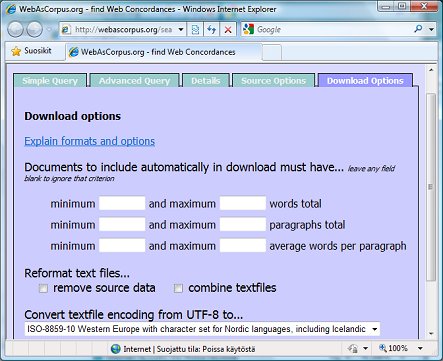The height and width of the screenshot is (361, 443).
Task: Expand the address bar URL dropdown
Action: [x=181, y=30]
